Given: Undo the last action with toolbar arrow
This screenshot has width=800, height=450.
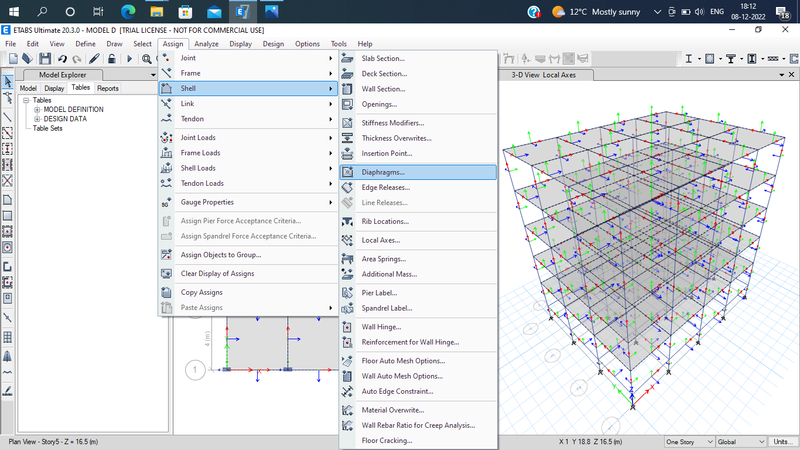Looking at the screenshot, I should point(62,59).
